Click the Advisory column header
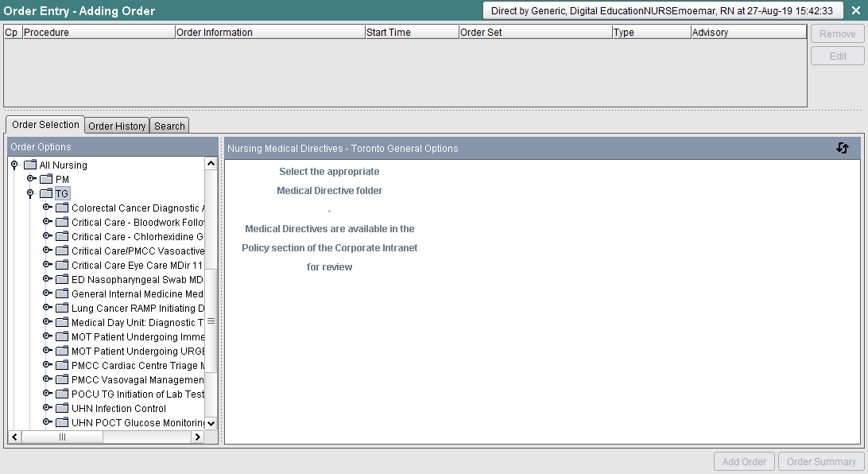Screen dimensions: 868x474 (x=749, y=32)
